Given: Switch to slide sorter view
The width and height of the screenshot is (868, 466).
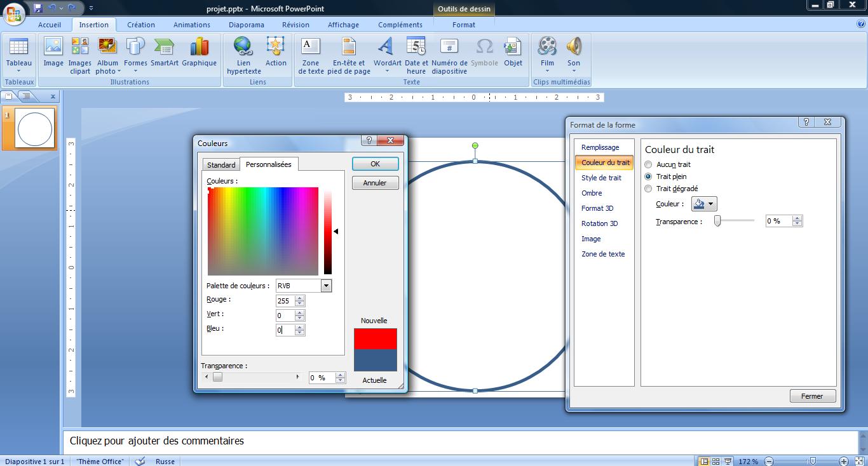Looking at the screenshot, I should point(716,462).
